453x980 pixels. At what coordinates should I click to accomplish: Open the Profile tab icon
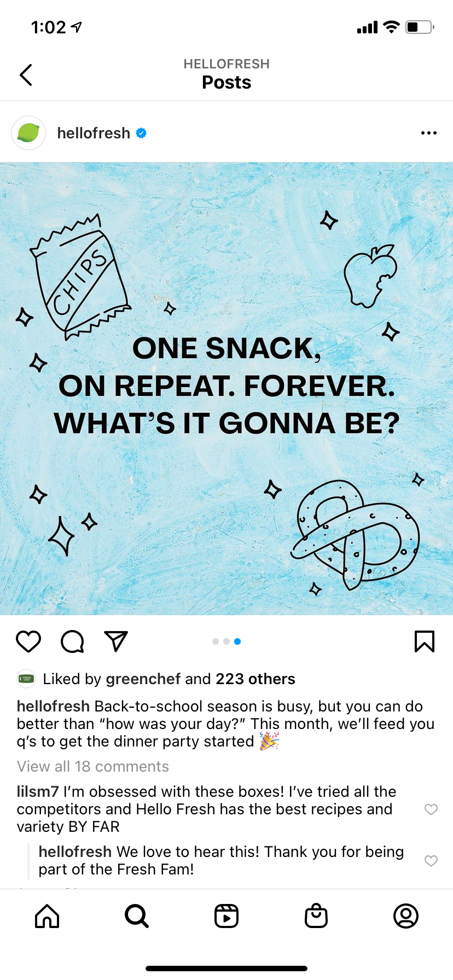tap(406, 916)
